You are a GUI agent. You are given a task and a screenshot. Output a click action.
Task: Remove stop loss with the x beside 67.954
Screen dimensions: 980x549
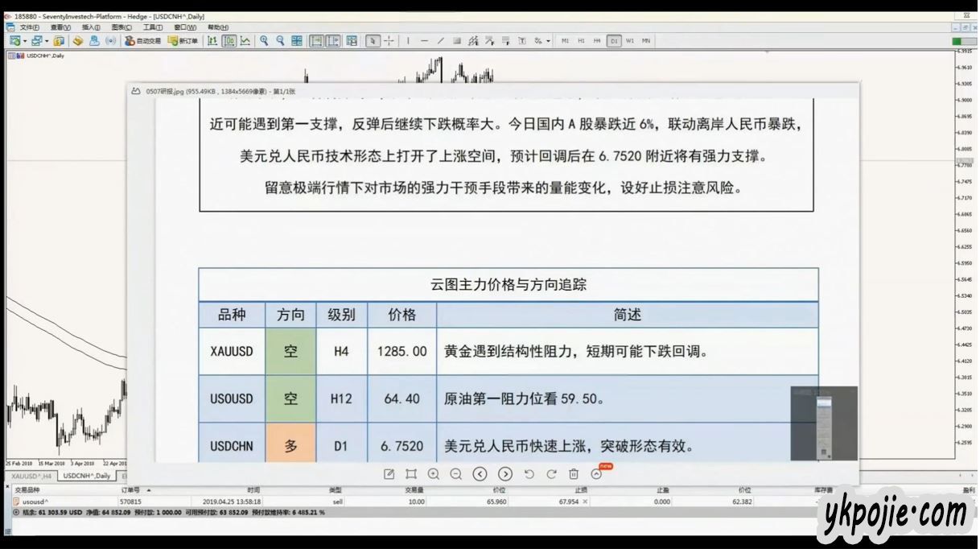click(585, 502)
